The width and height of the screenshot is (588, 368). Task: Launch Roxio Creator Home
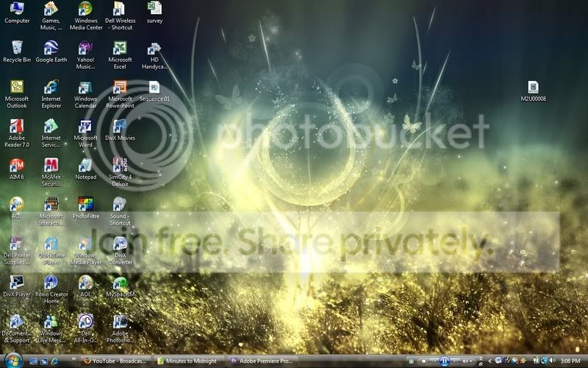tap(51, 289)
